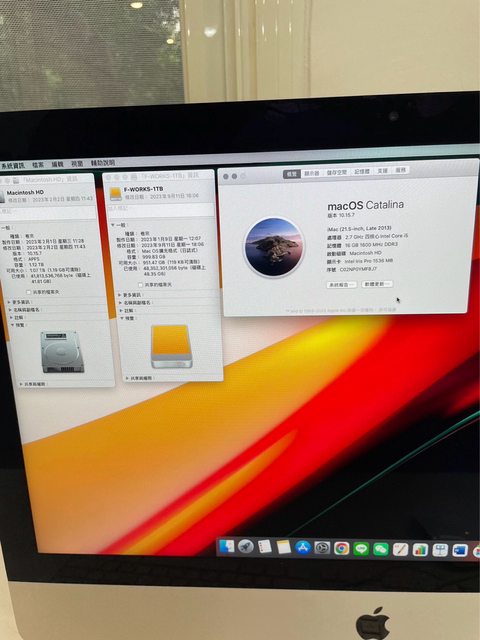Click version text 10.15.7 under macOS Catalina
480x640 pixels.
pos(341,215)
